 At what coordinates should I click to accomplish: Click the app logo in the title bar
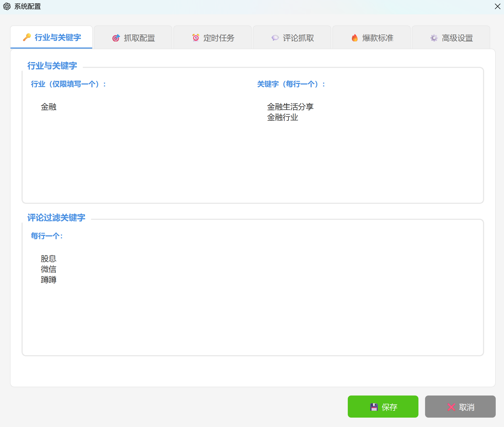tap(7, 6)
